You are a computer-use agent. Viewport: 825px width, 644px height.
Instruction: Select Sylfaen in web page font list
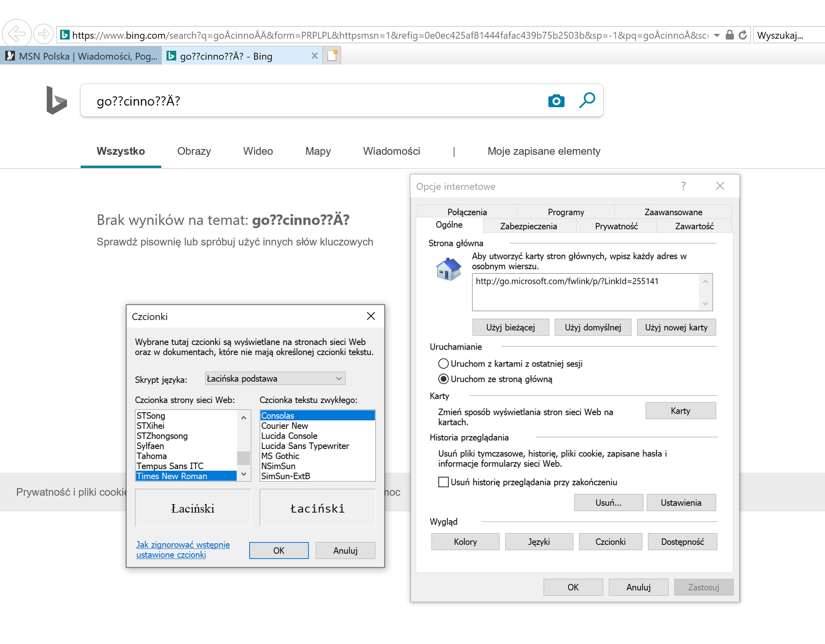point(186,446)
